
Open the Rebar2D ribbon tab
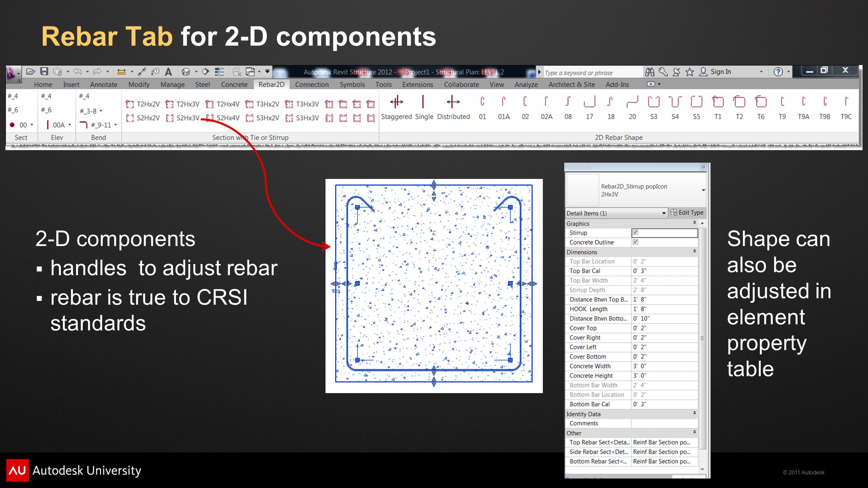coord(271,84)
